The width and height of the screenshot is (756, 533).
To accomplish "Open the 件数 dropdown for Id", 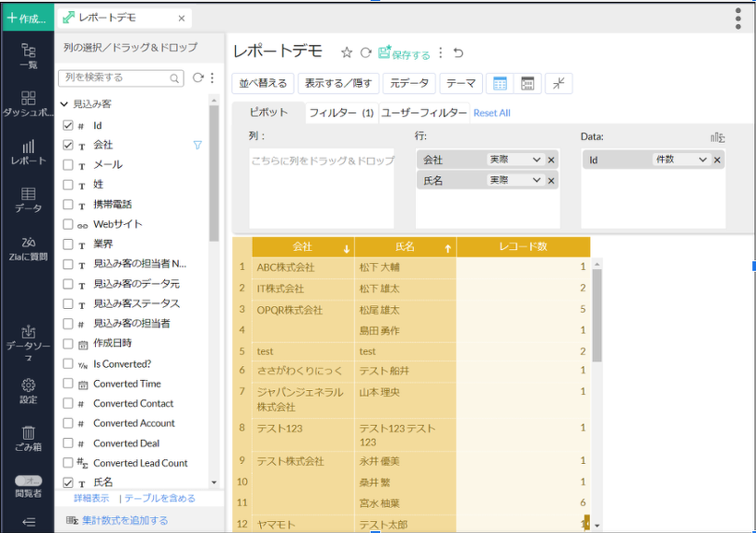I will coord(681,160).
